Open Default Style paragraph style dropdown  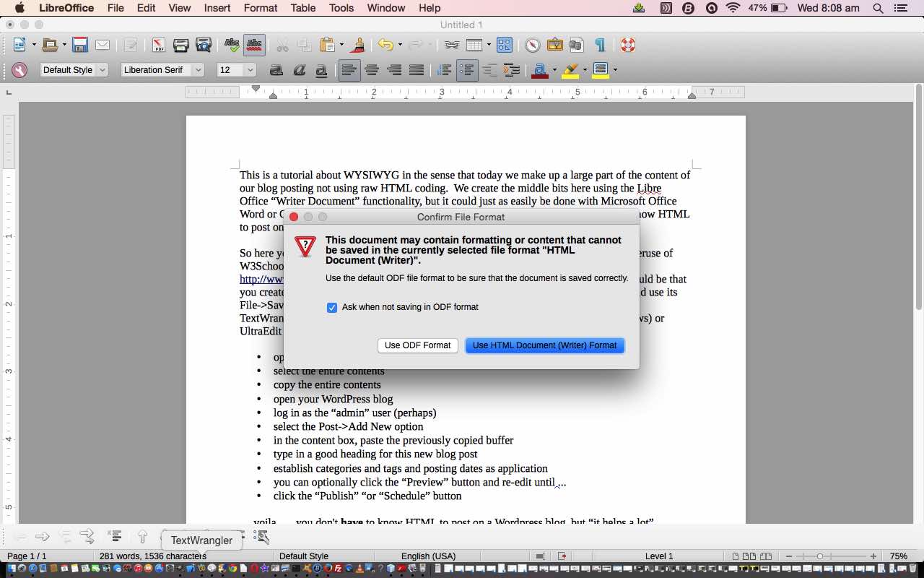pyautogui.click(x=102, y=70)
